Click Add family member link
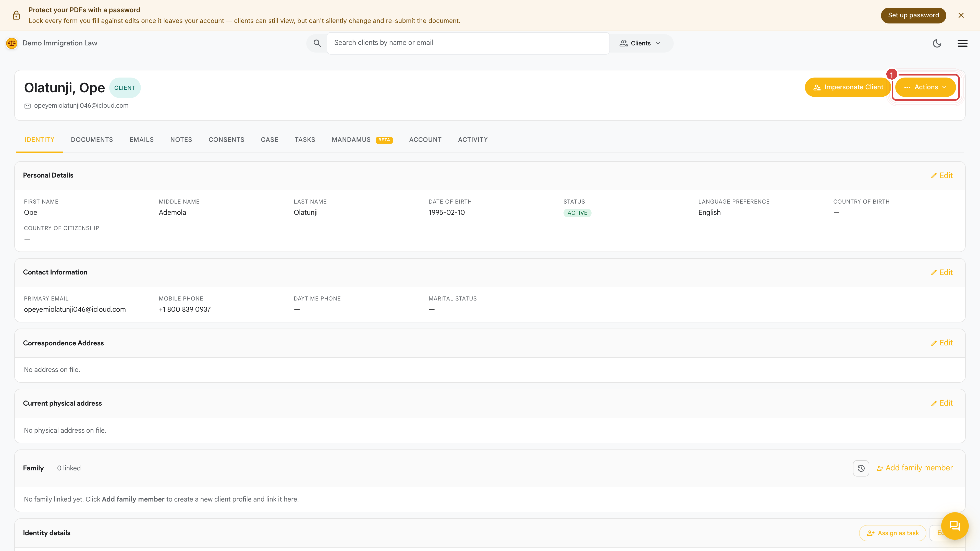This screenshot has width=980, height=551. [x=915, y=468]
